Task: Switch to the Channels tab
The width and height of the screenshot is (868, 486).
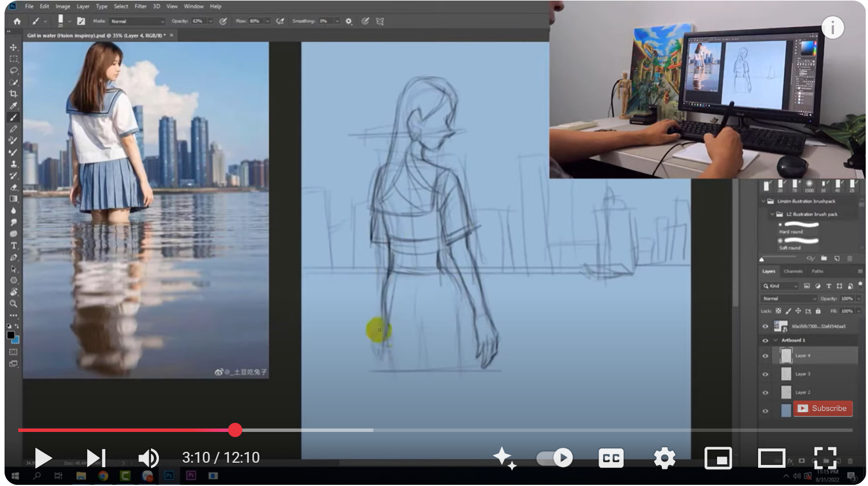Action: (793, 271)
